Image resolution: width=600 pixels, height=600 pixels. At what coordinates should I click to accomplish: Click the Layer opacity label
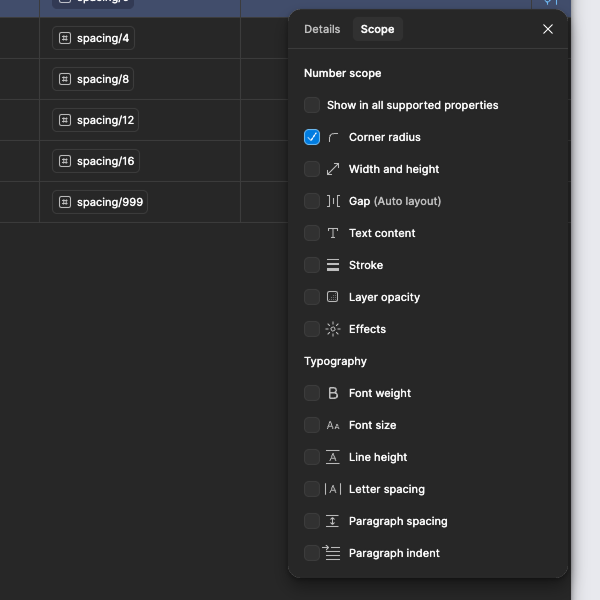point(384,297)
